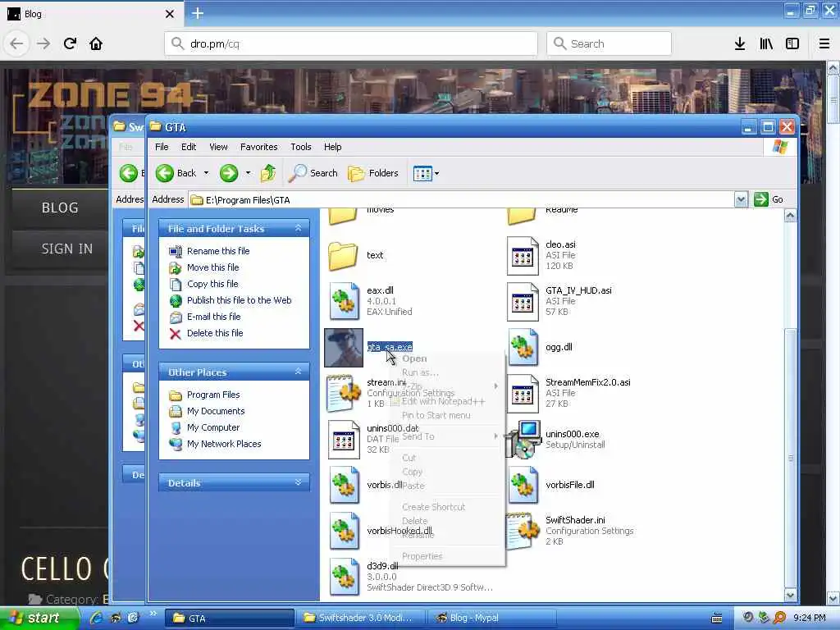The height and width of the screenshot is (630, 840).
Task: Click Publish this file to the Web
Action: pos(239,300)
